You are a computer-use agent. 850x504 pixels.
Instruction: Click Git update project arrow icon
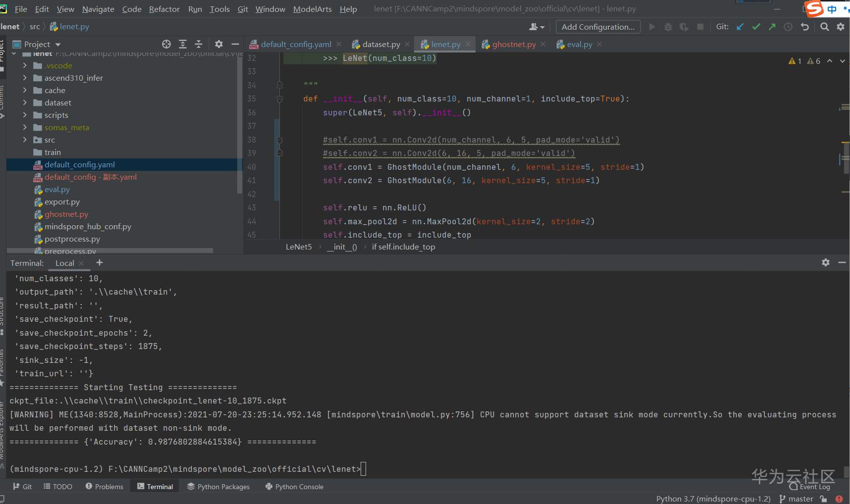tap(740, 27)
